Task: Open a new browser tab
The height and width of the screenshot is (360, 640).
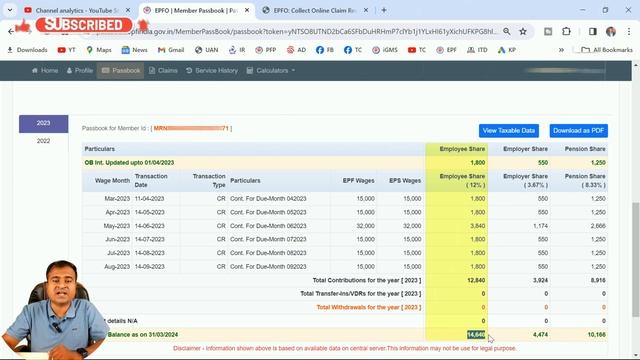Action: pyautogui.click(x=384, y=10)
